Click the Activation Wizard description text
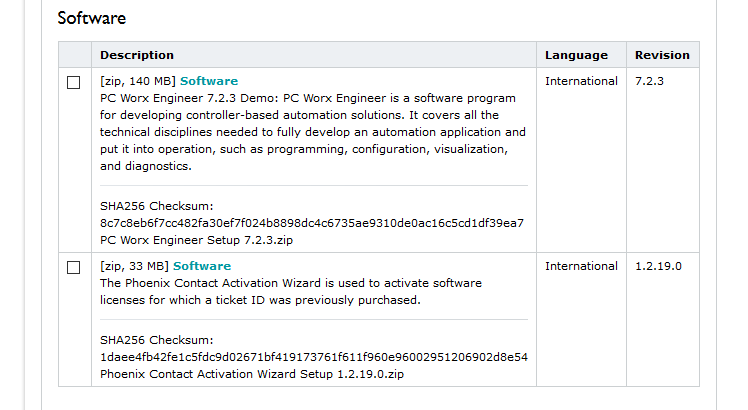The height and width of the screenshot is (410, 748). point(291,292)
